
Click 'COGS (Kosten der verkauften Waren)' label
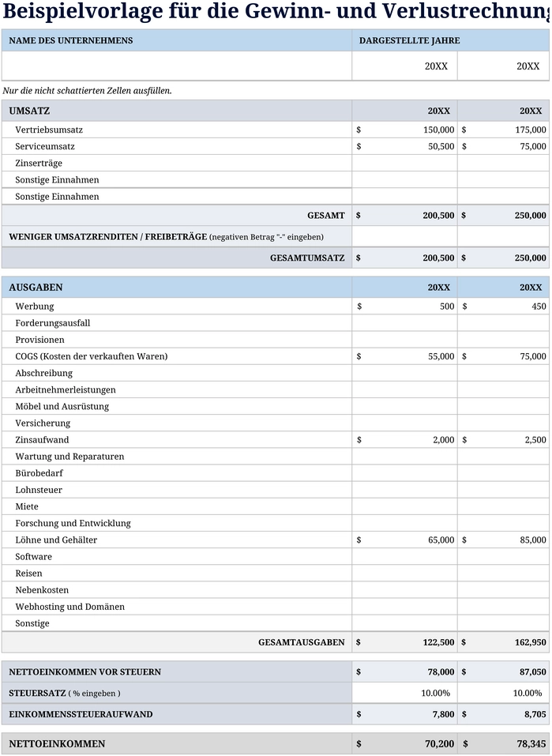coord(92,356)
